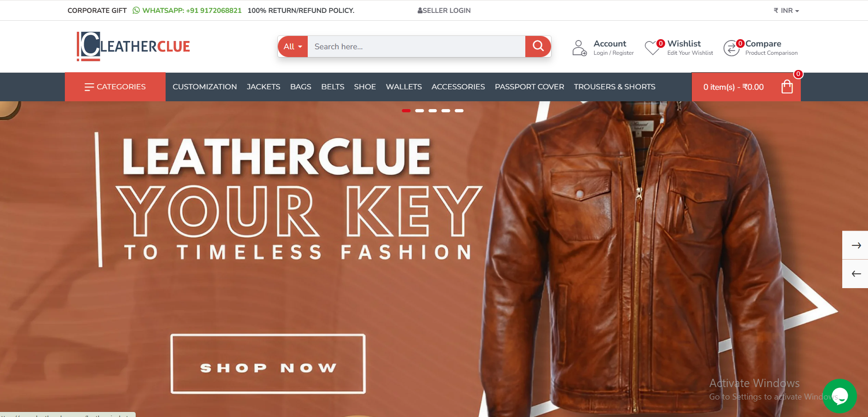The image size is (868, 417).
Task: Expand the INR currency dropdown
Action: click(x=786, y=11)
